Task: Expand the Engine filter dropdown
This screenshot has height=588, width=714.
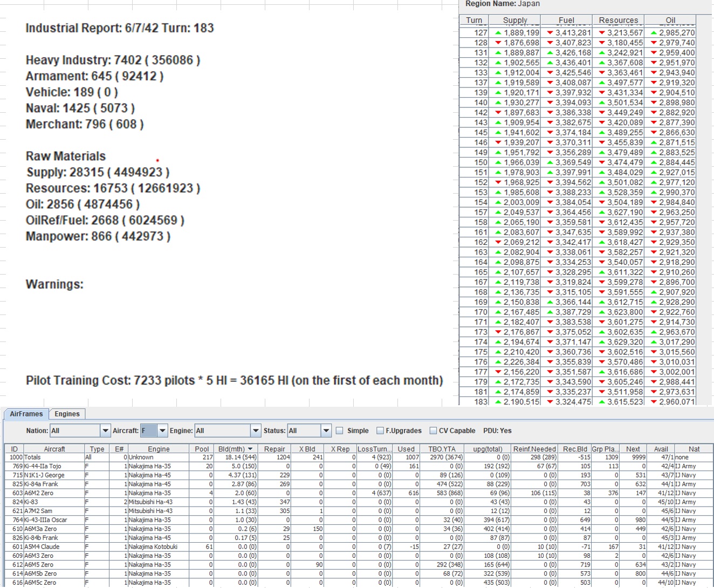Action: 256,430
